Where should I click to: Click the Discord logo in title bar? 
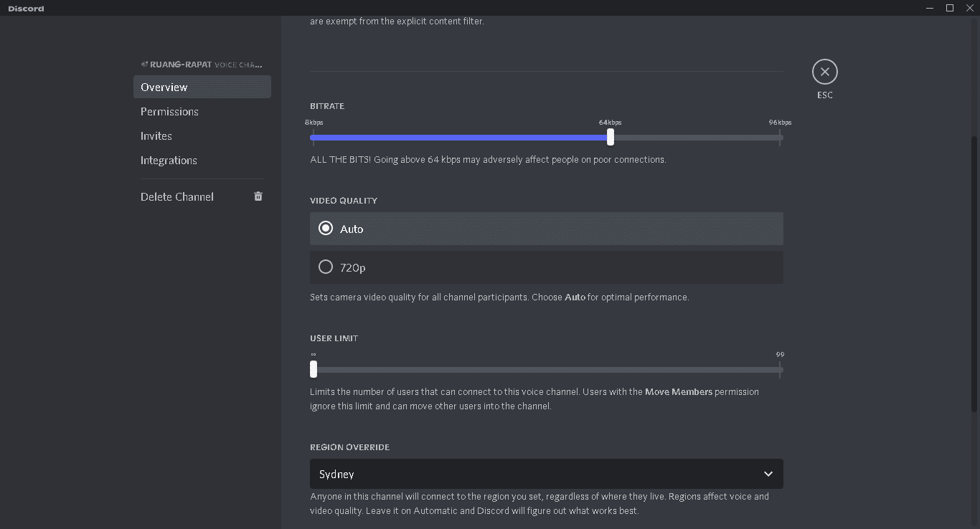(x=26, y=9)
